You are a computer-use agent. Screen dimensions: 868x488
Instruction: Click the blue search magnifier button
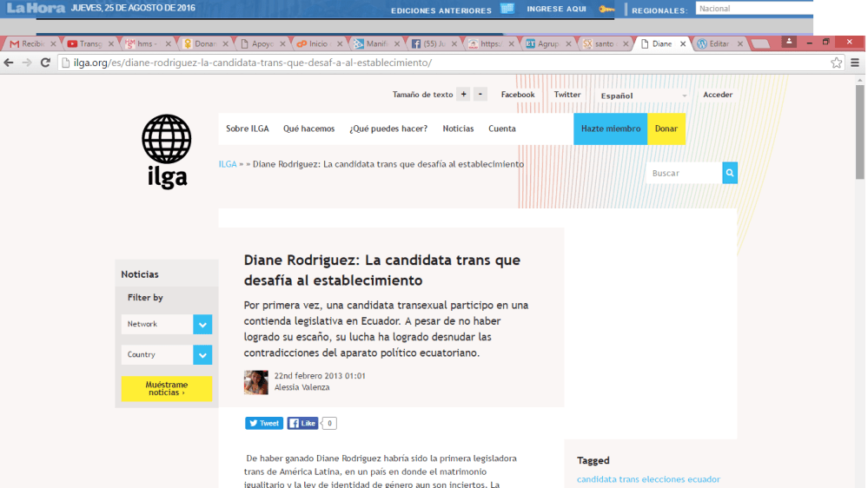tap(730, 173)
